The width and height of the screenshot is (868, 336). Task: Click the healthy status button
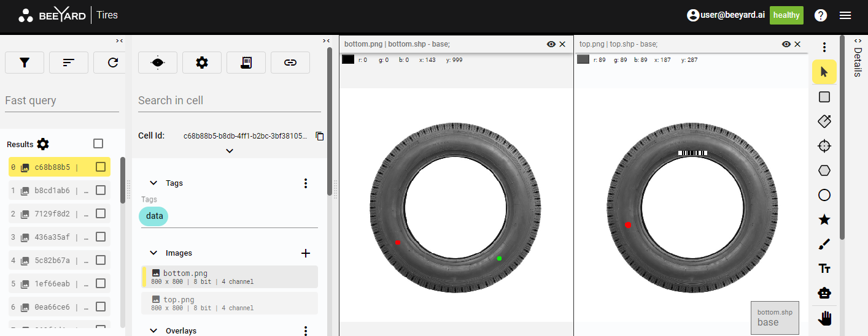786,15
